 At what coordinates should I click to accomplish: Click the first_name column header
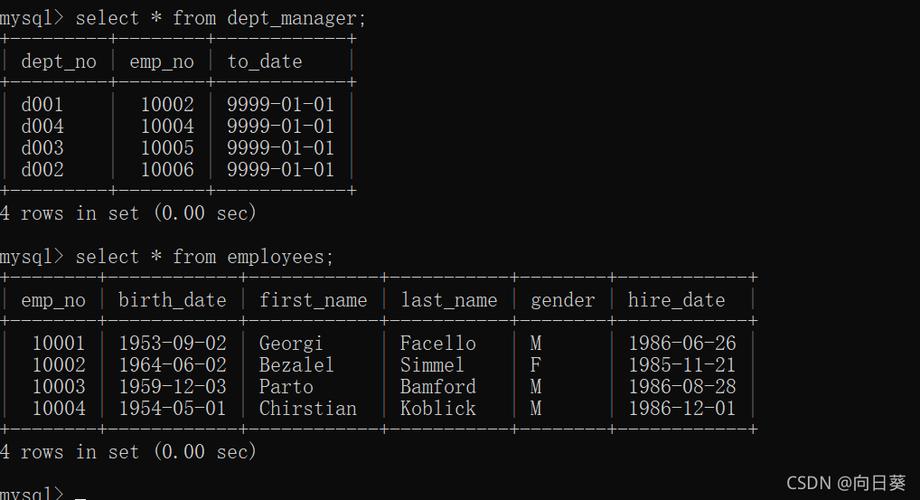pos(313,300)
